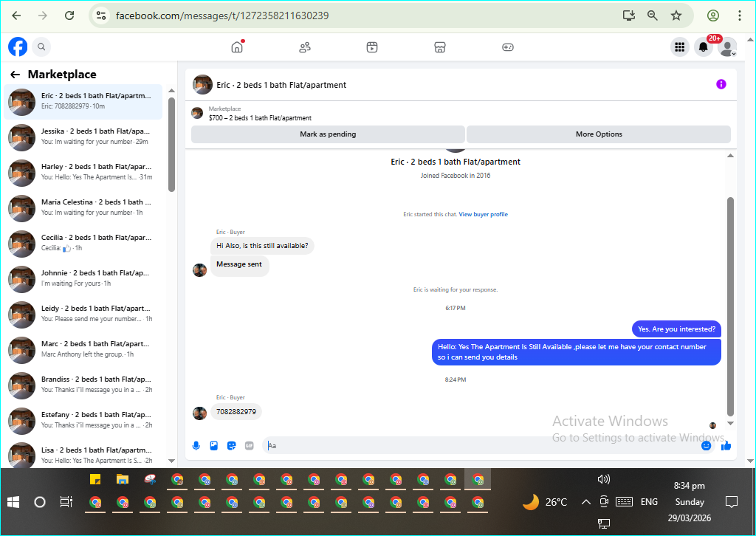Click Eric's chat header avatar

202,85
